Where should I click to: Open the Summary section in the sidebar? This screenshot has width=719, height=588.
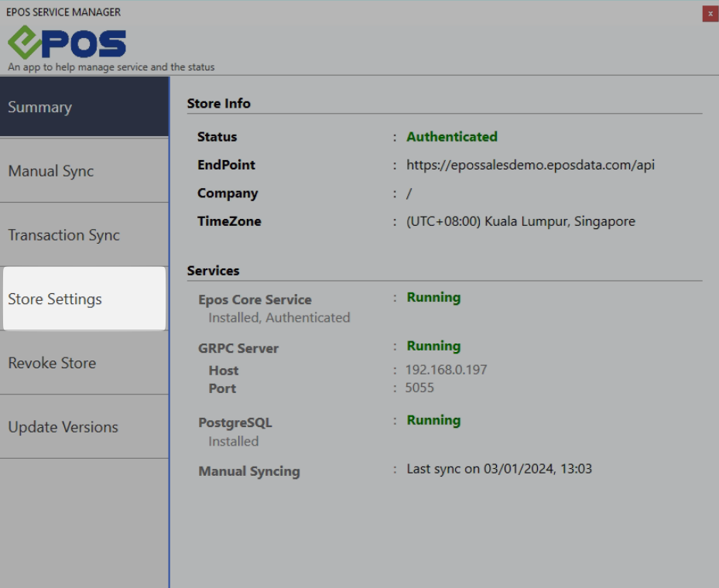point(84,107)
